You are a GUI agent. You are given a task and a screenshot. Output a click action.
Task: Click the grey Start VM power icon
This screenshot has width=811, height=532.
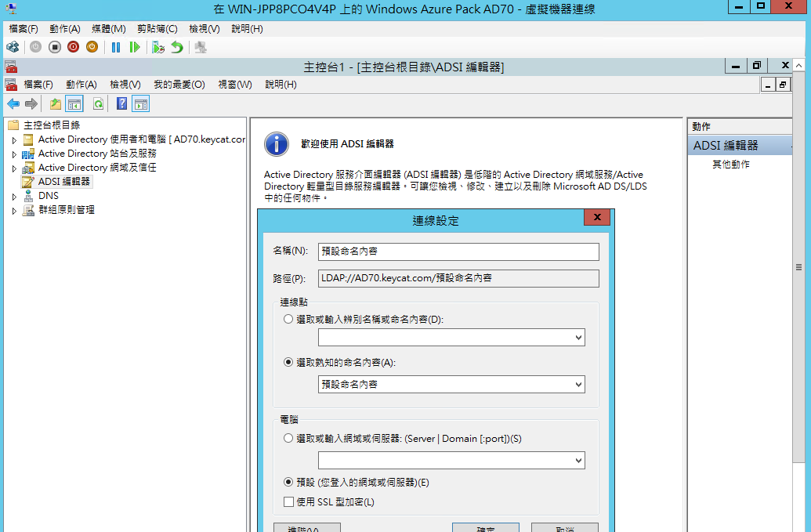(35, 48)
